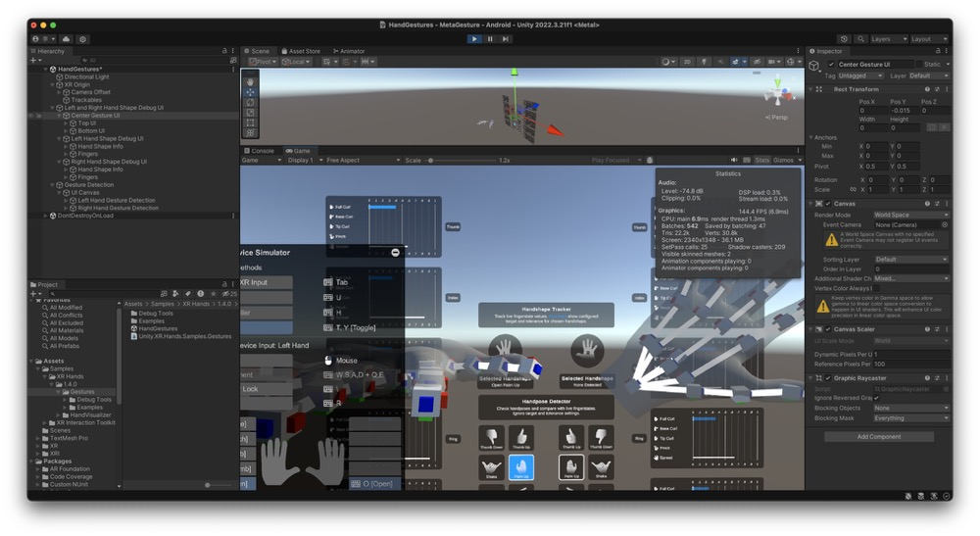980x536 pixels.
Task: Toggle Ignore Reversed Graphics checkbox
Action: tap(876, 398)
